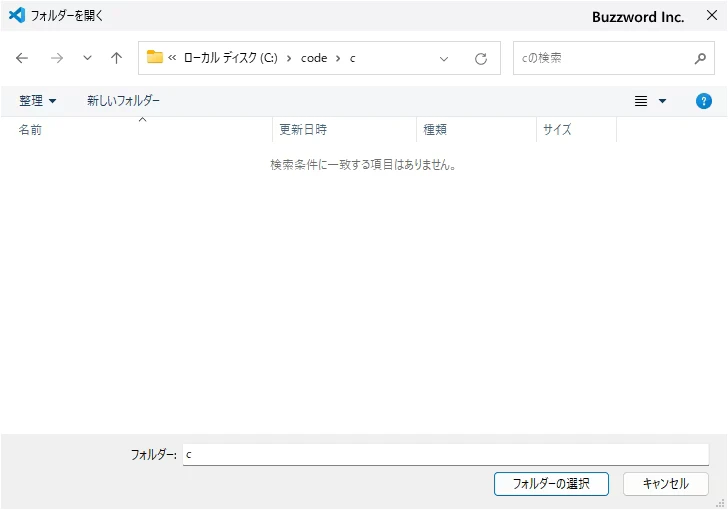
Task: Click the search magnifier icon
Action: coord(700,58)
